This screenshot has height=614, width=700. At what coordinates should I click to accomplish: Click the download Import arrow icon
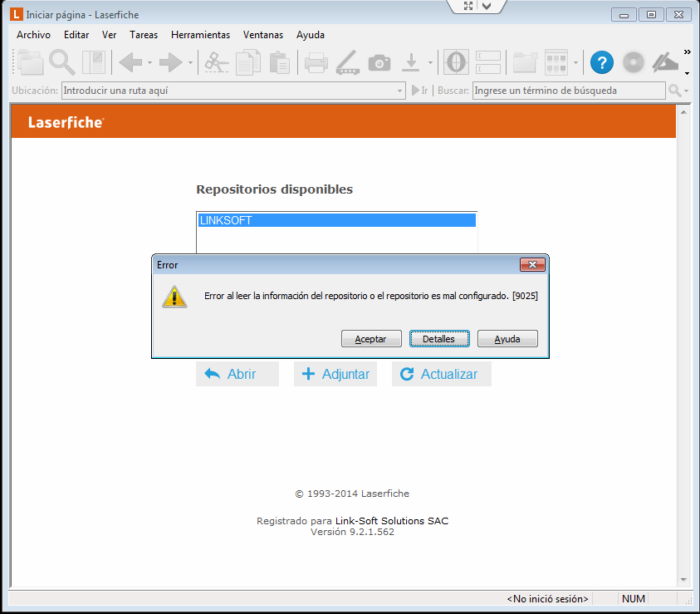[411, 62]
